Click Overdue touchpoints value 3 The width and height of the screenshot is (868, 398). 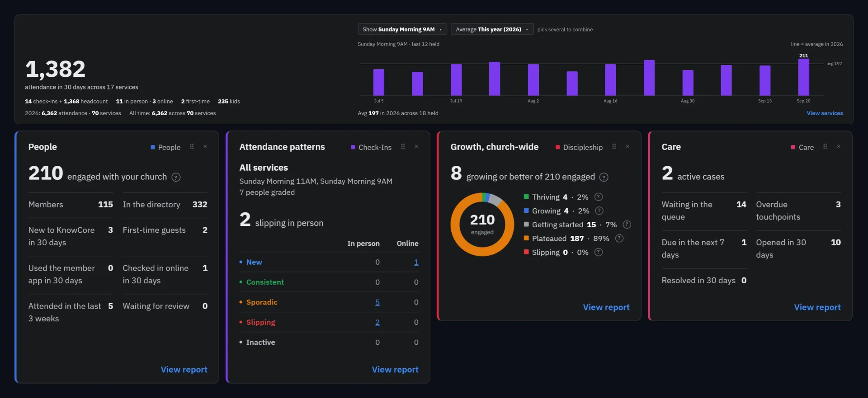838,205
